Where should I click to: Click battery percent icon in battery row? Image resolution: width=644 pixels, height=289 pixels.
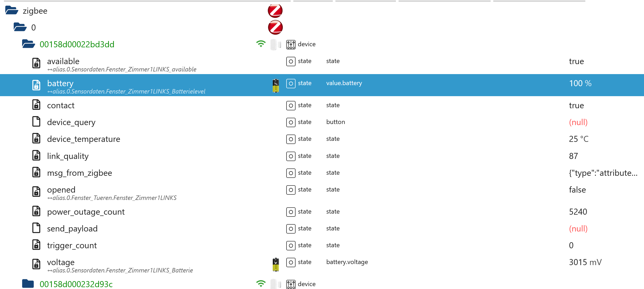pyautogui.click(x=275, y=86)
